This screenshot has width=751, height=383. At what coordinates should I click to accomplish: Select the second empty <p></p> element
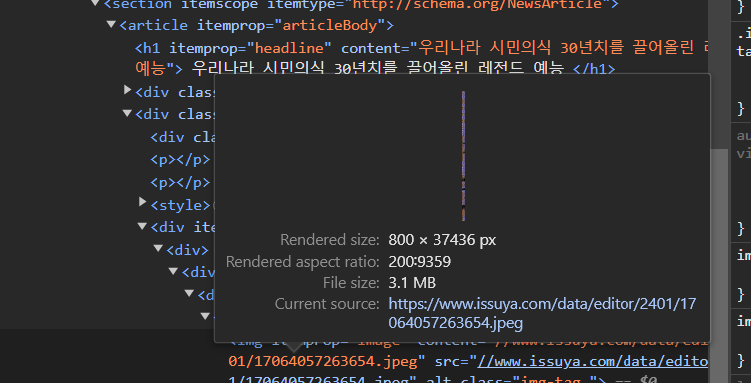(x=181, y=182)
